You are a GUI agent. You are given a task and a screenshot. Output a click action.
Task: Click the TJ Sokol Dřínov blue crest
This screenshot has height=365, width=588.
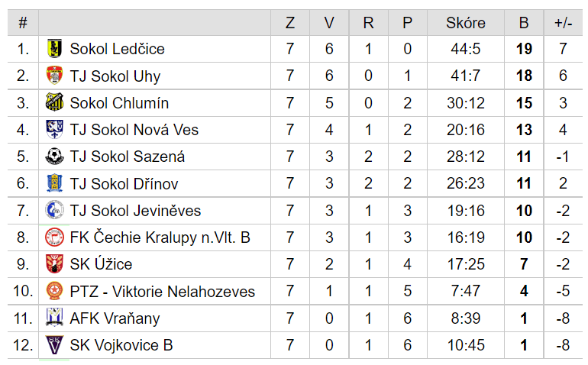(x=54, y=183)
